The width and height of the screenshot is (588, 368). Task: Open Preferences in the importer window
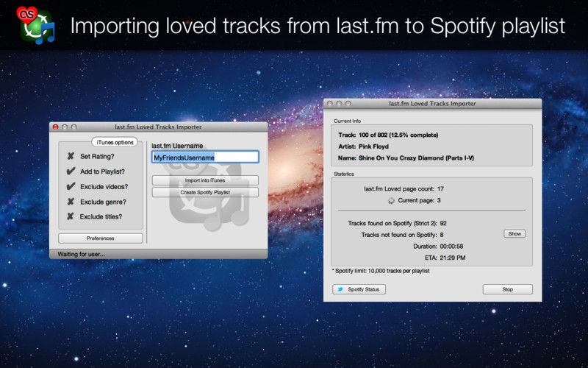(101, 238)
